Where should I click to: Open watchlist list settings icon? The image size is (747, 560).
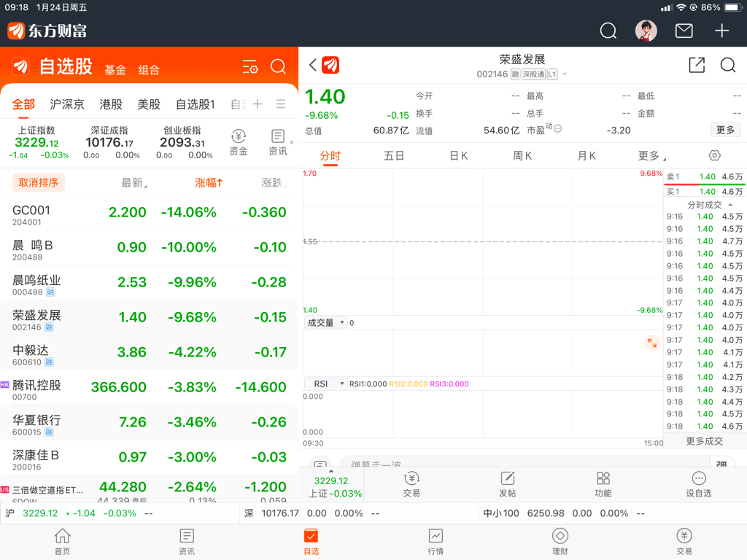coord(250,66)
